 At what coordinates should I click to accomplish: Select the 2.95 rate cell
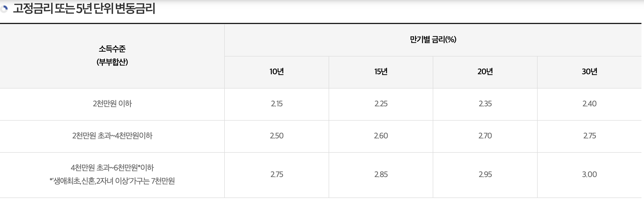(x=485, y=175)
